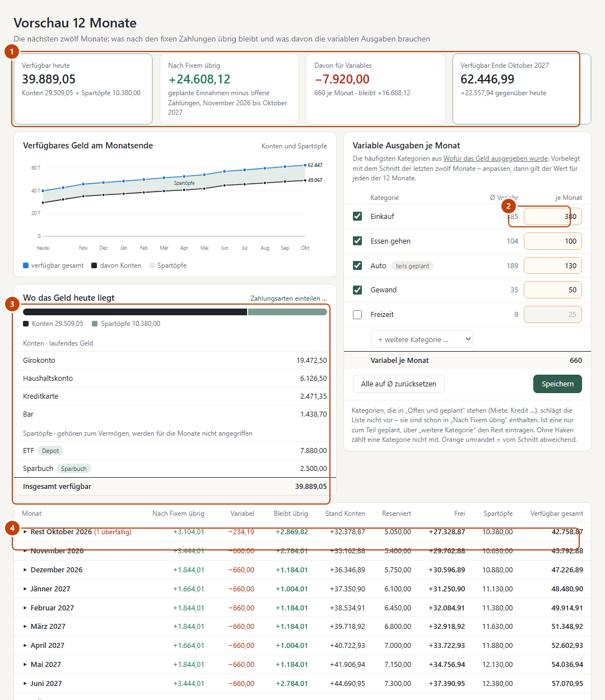Click the 'Bleibt übrig' column header
Screen dimensions: 605x700
(x=291, y=514)
